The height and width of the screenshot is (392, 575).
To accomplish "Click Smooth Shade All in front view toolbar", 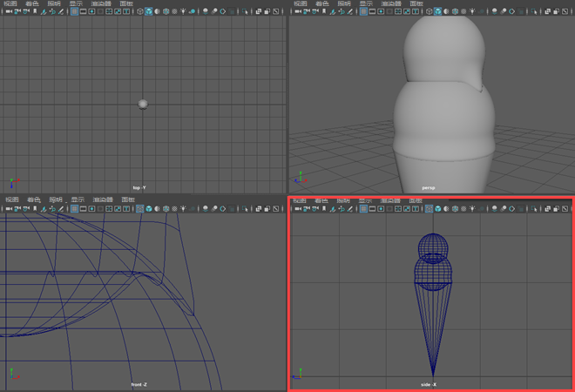I will pyautogui.click(x=148, y=209).
